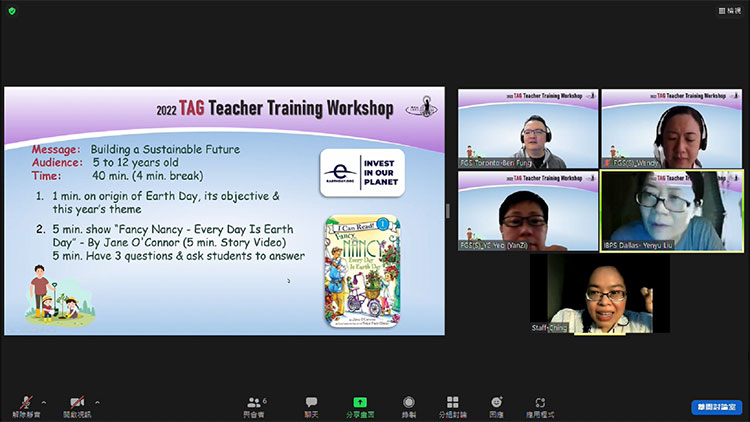Open the participants list icon
The image size is (750, 422).
254,402
